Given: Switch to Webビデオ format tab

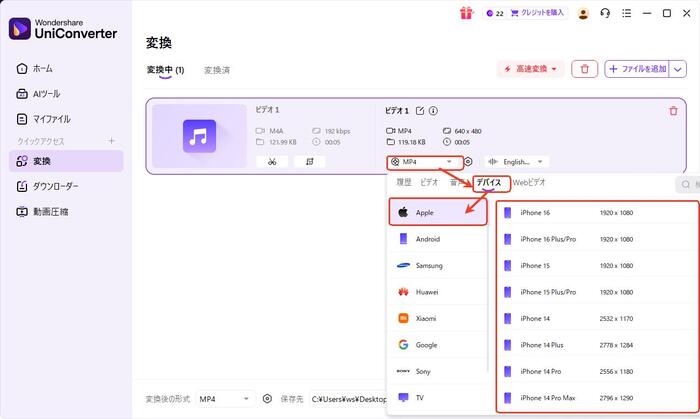Looking at the screenshot, I should (x=529, y=182).
